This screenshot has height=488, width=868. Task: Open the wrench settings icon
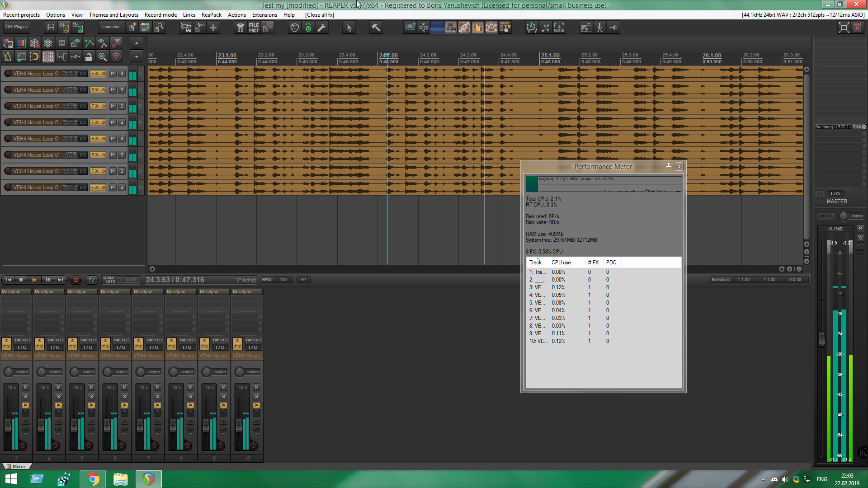tap(321, 28)
